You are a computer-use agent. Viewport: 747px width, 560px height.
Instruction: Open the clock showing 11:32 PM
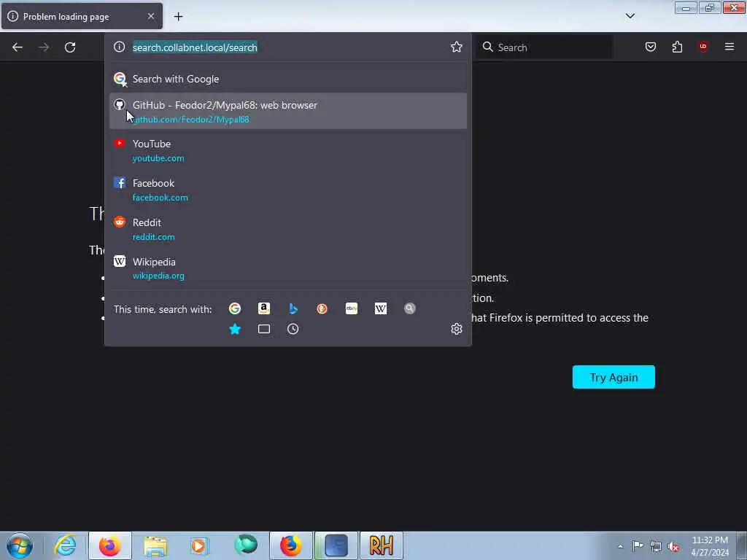(x=710, y=546)
